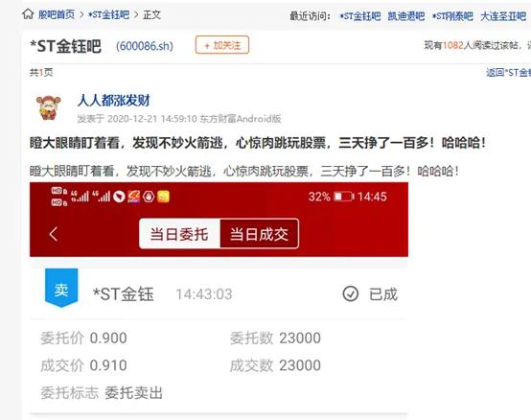531x420 pixels.
Task: Tap the back arrow in red header
Action: 53,234
